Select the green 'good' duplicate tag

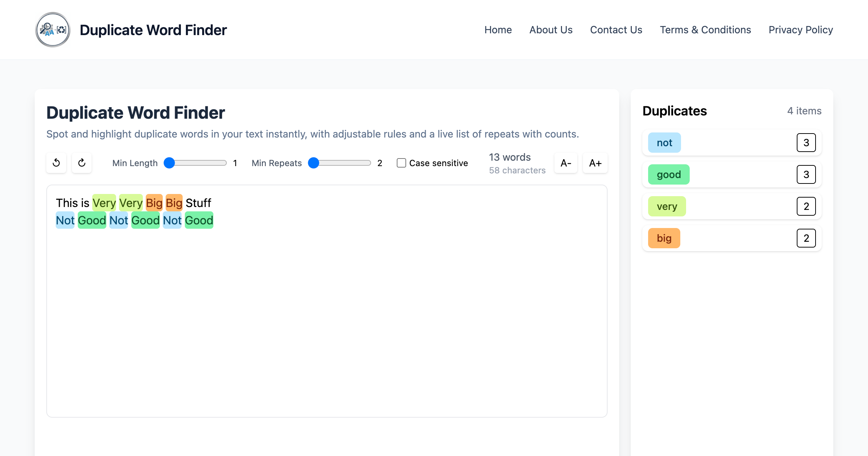click(669, 174)
